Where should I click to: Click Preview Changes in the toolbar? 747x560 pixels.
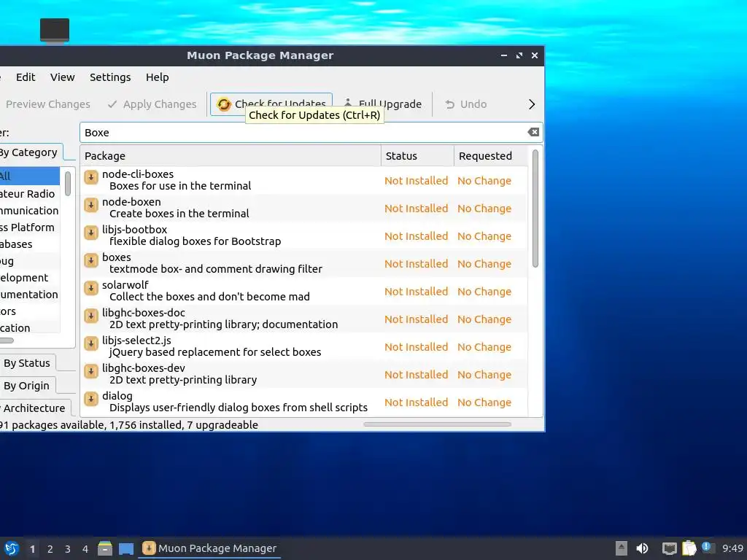pos(47,104)
